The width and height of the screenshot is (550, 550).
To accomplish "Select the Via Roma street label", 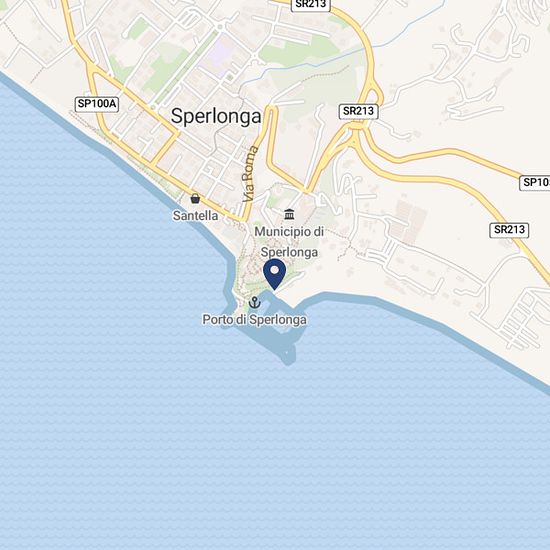I will 250,174.
